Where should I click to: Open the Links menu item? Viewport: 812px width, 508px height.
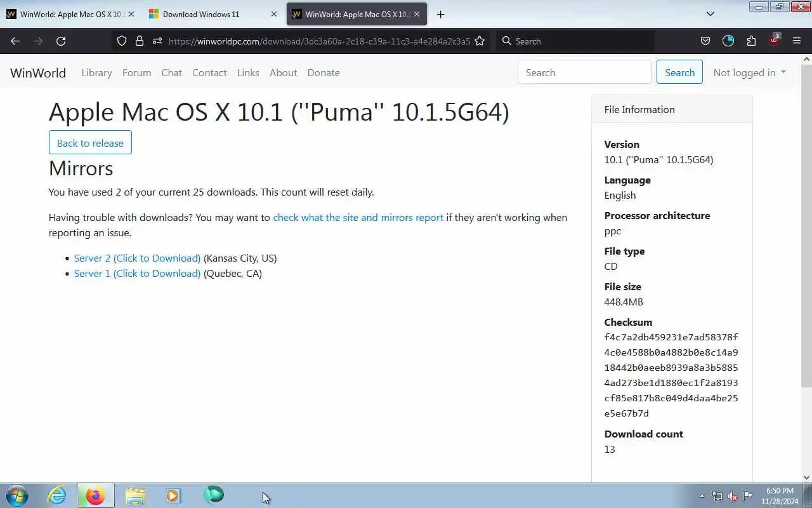point(248,72)
